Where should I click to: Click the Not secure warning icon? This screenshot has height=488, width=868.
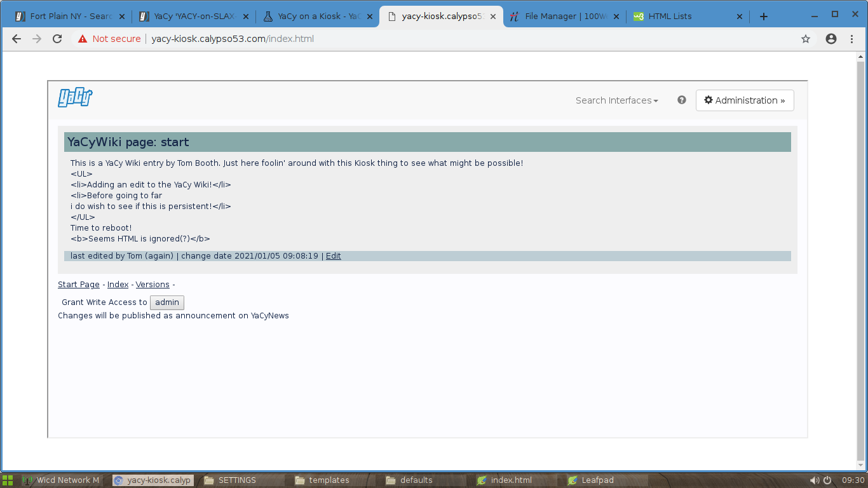tap(83, 39)
